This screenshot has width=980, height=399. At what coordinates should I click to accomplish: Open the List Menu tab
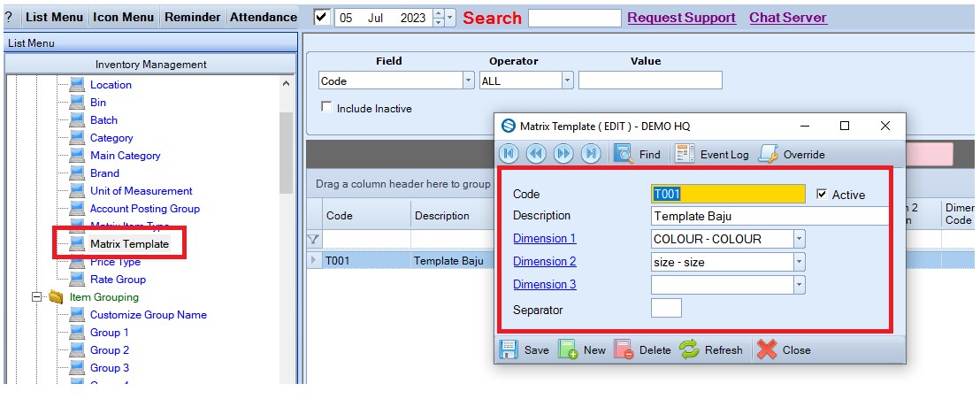(54, 18)
